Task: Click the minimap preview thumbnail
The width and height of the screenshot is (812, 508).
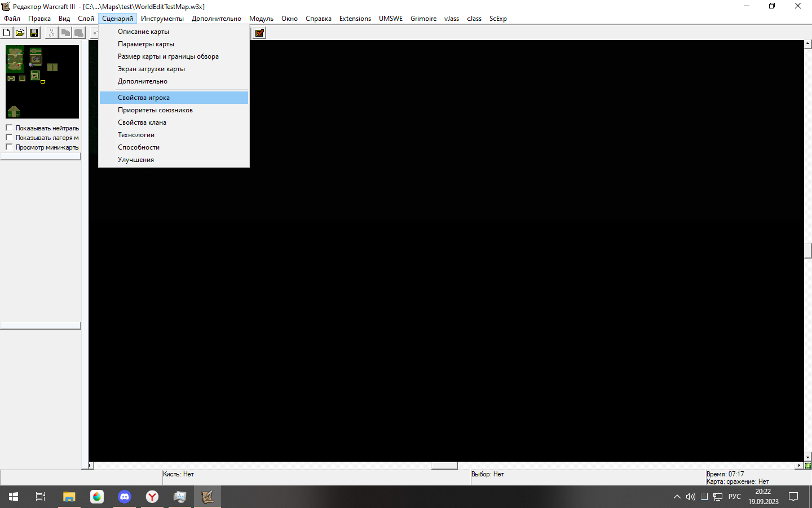Action: click(42, 82)
